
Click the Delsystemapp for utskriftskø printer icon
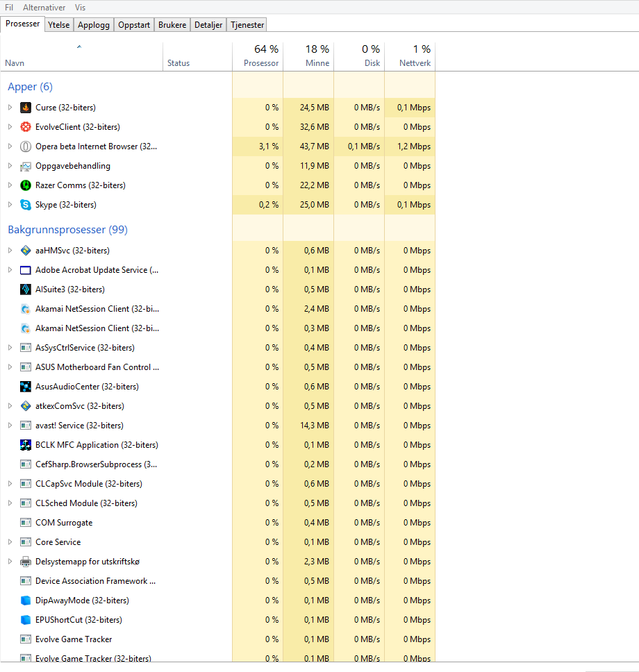[26, 562]
